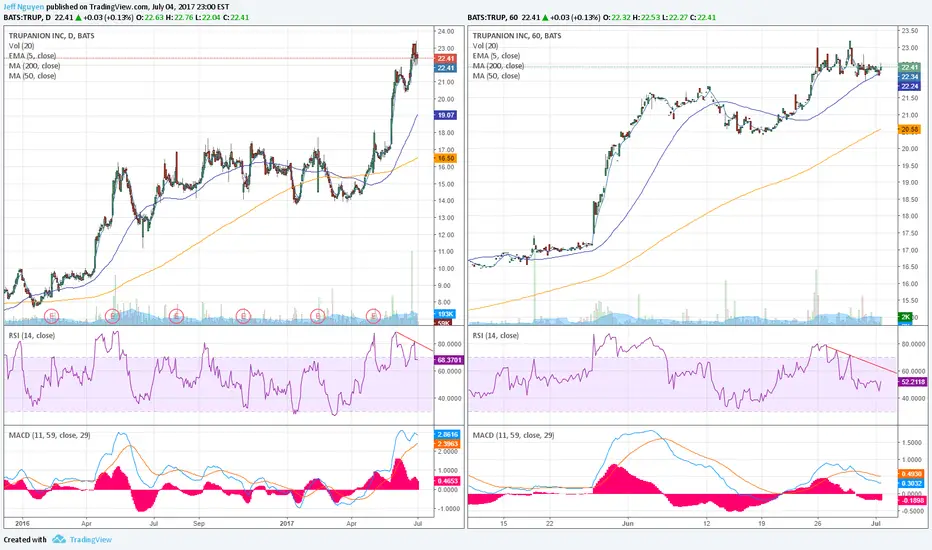
Task: Click the earnings E marker nearest the 2016 label
Action: (x=52, y=316)
